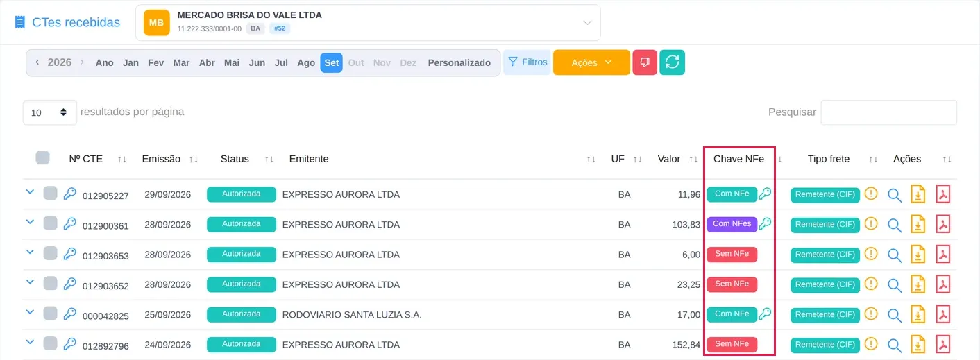
Task: Expand row details for CTE 012905227
Action: click(x=30, y=192)
